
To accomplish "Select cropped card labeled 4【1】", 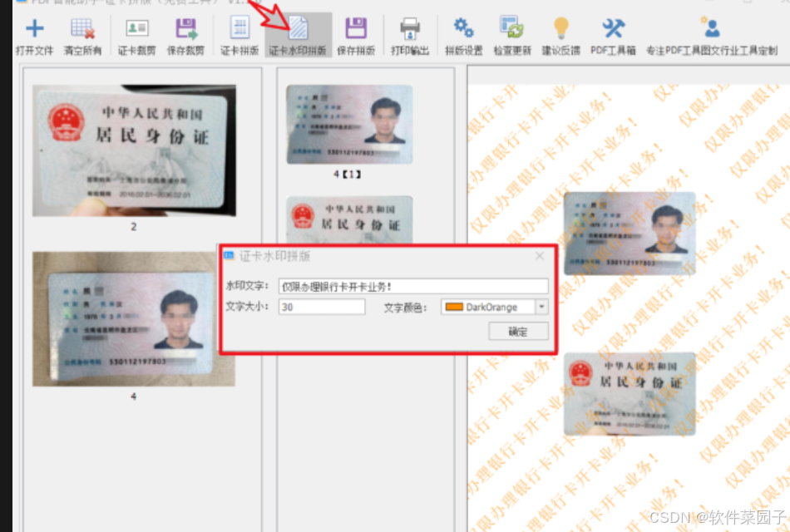I will pyautogui.click(x=349, y=125).
